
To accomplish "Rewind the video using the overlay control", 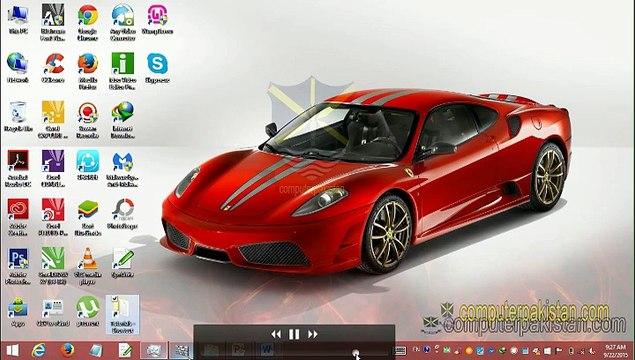I will (x=276, y=334).
